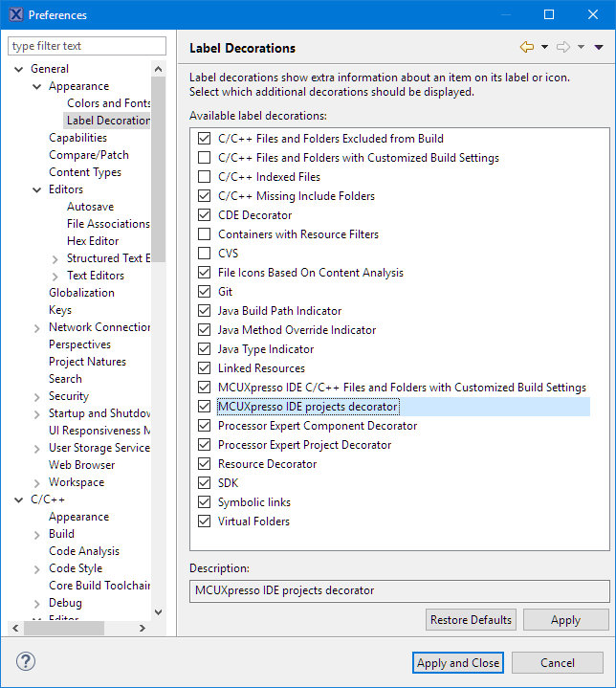Open the Code Analysis preference page
The width and height of the screenshot is (616, 688).
pos(84,551)
